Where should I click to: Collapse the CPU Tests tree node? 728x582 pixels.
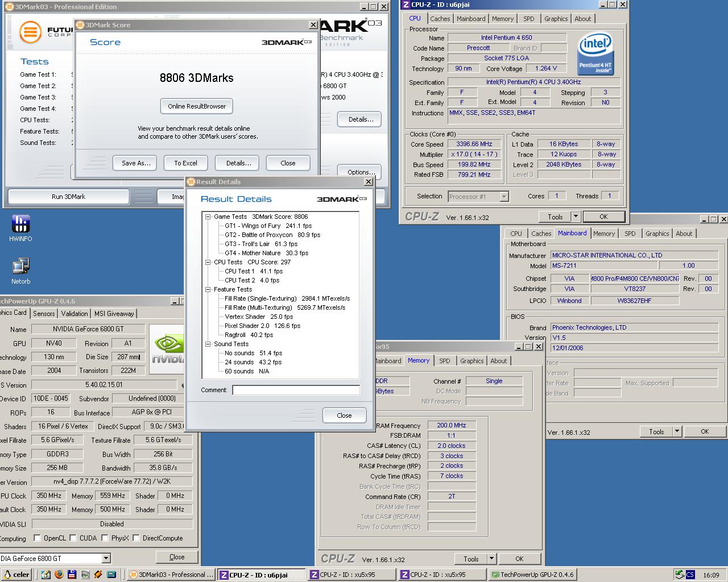pos(208,262)
